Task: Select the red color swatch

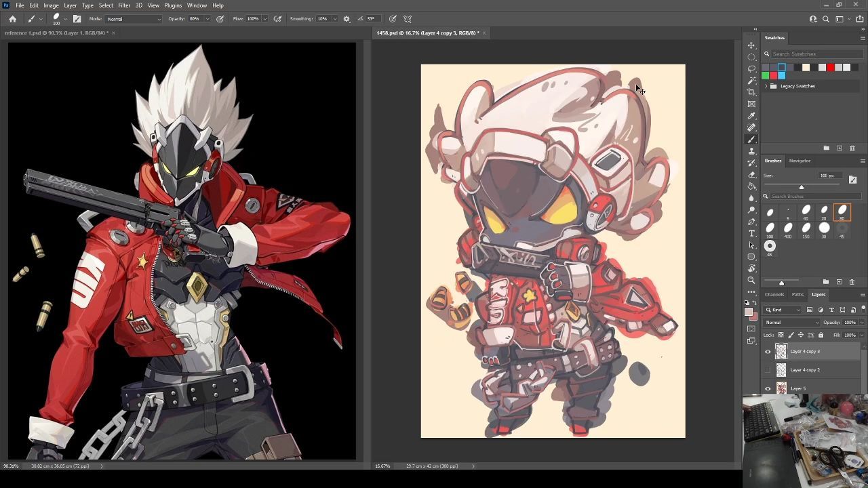Action: tap(831, 67)
